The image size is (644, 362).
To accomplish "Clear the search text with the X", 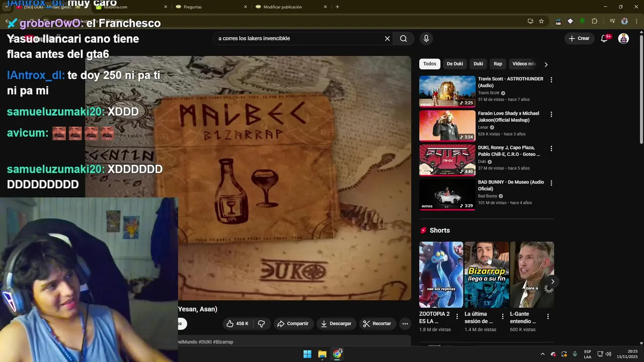I will (x=387, y=39).
